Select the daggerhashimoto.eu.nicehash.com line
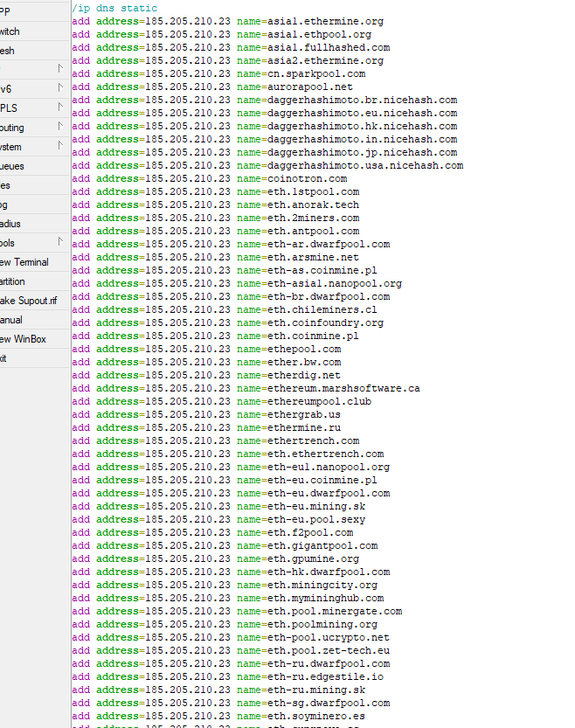 tap(265, 113)
